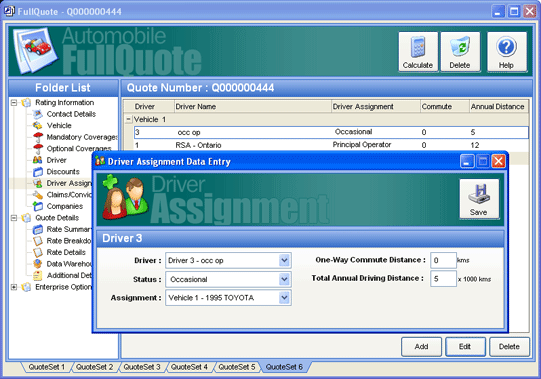Select the Vehicle tree item label
This screenshot has height=379, width=541.
point(59,125)
